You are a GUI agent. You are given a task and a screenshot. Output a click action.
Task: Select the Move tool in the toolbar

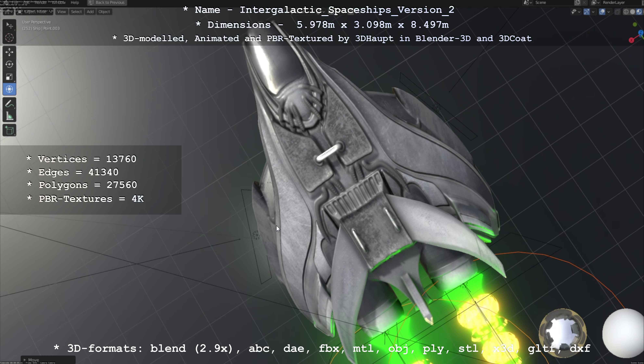coord(9,52)
